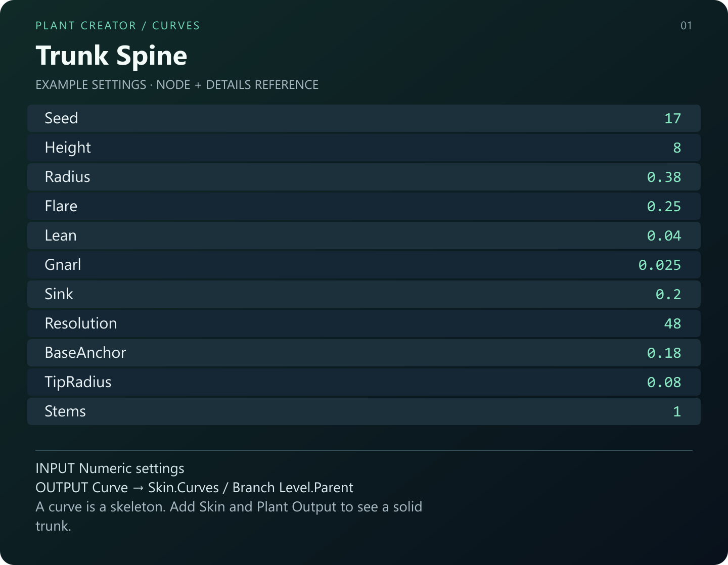Edit the BaseAnchor value 0.18

click(664, 353)
